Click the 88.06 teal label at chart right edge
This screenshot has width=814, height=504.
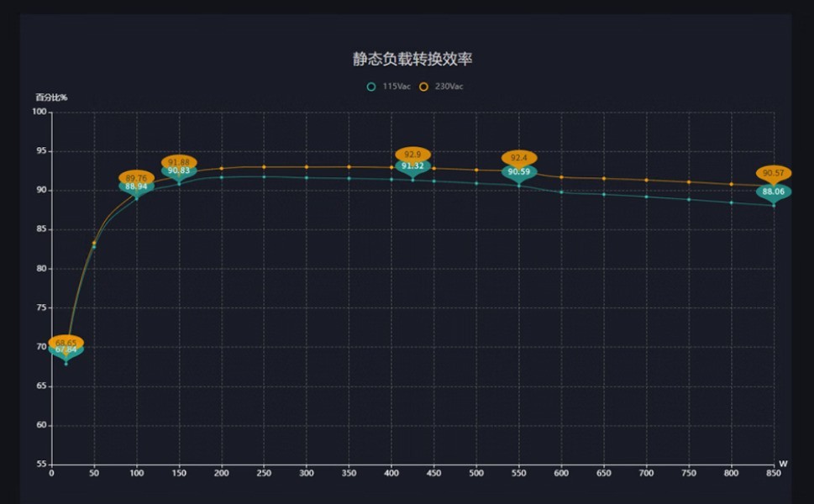pos(774,192)
